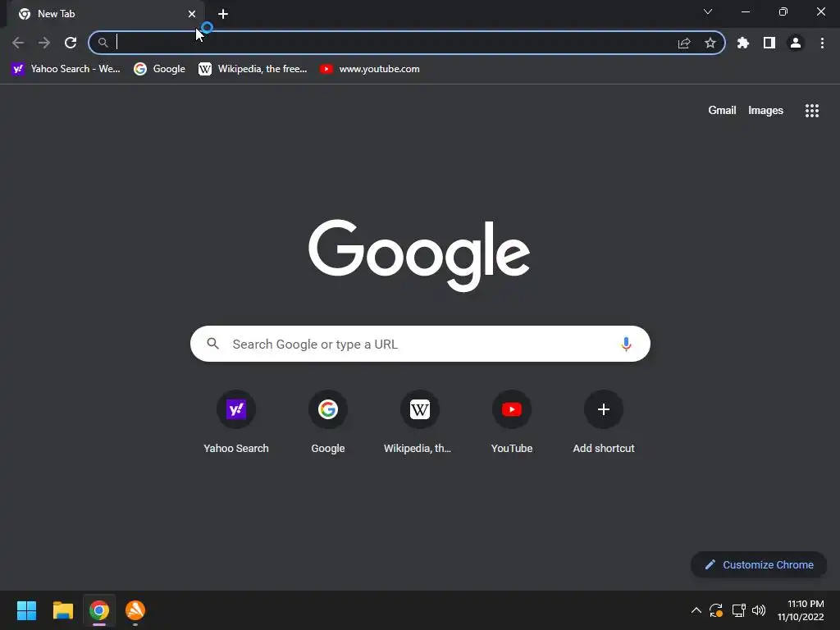This screenshot has height=630, width=840.
Task: Open the YouTube shortcut tile
Action: point(512,422)
